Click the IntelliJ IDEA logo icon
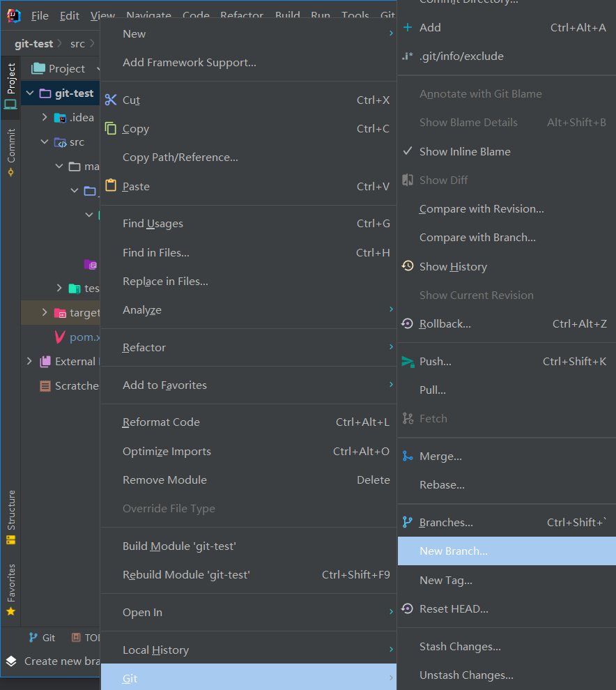Screen dimensions: 616x690 [x=14, y=15]
